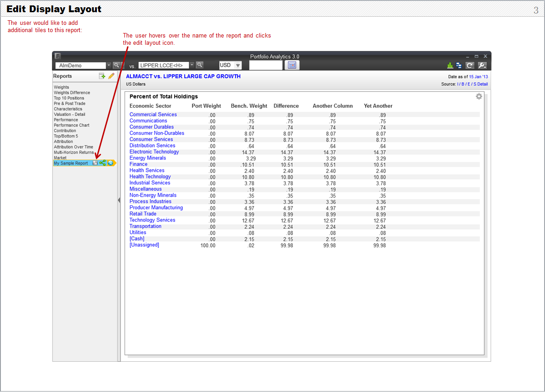
Task: Select the Market report
Action: 60,158
